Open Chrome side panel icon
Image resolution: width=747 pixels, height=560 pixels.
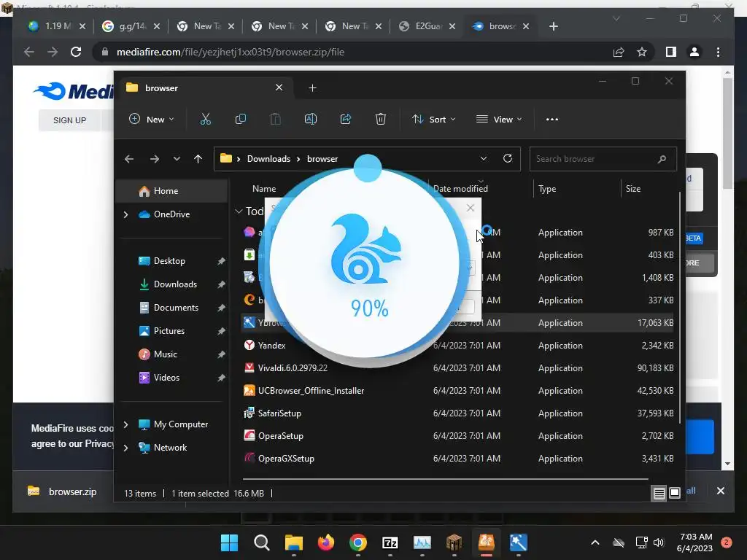click(x=671, y=52)
